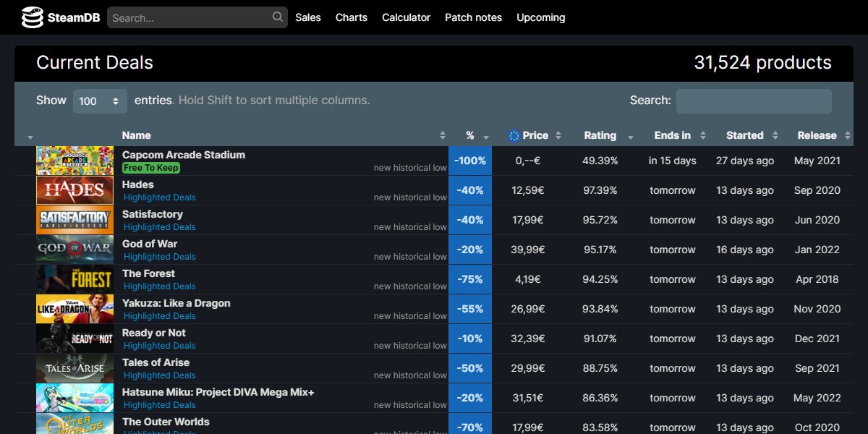Click the -100% discount cell
This screenshot has width=868, height=434.
click(x=470, y=161)
